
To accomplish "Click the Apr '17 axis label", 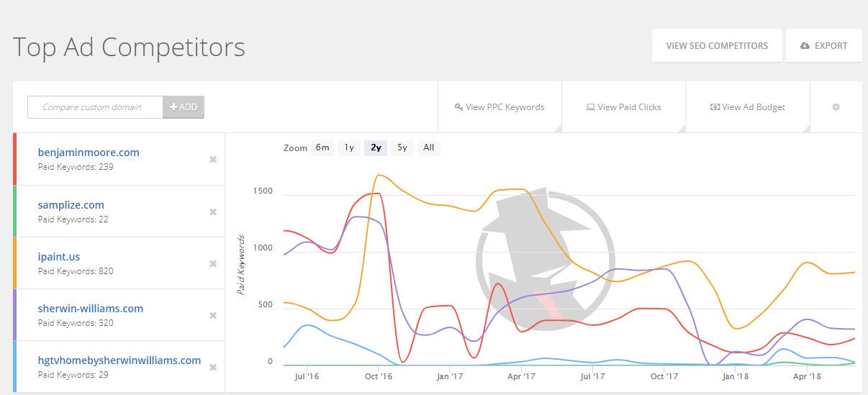I will coord(521,376).
